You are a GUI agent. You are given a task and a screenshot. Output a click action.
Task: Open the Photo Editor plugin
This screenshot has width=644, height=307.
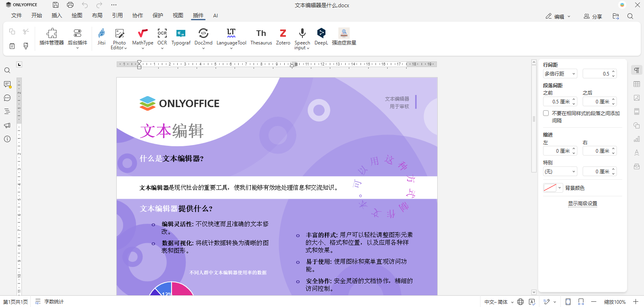[119, 39]
